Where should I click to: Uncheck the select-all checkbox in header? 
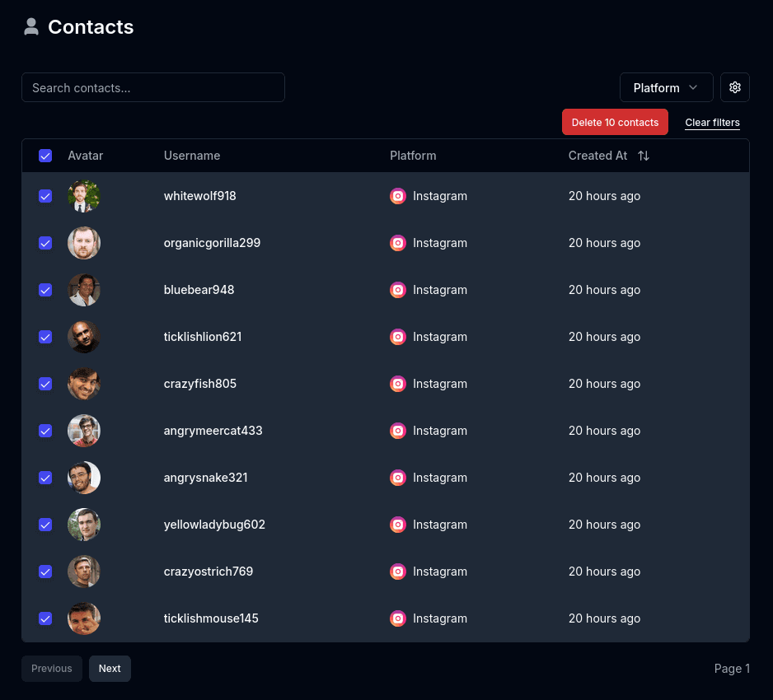(x=45, y=155)
